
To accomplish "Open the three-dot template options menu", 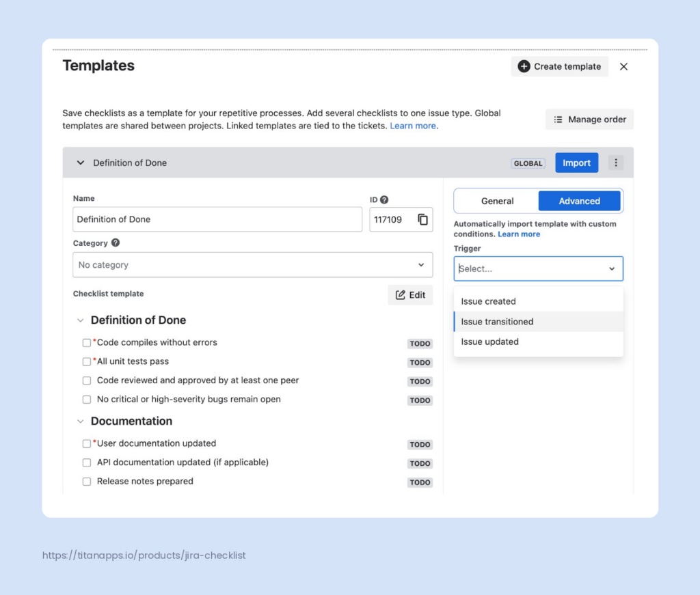I will pyautogui.click(x=616, y=163).
